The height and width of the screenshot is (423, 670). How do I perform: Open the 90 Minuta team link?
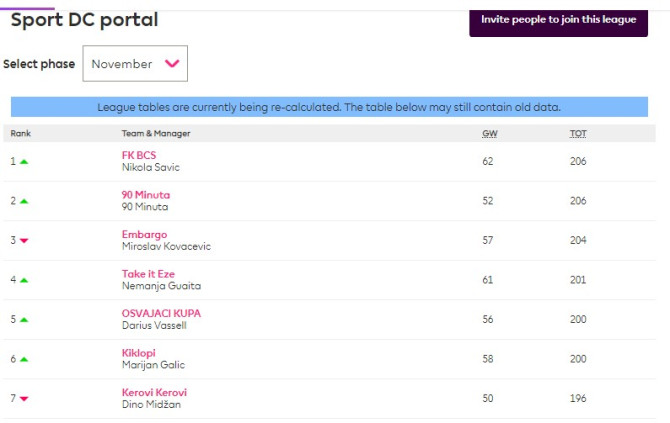coord(146,195)
